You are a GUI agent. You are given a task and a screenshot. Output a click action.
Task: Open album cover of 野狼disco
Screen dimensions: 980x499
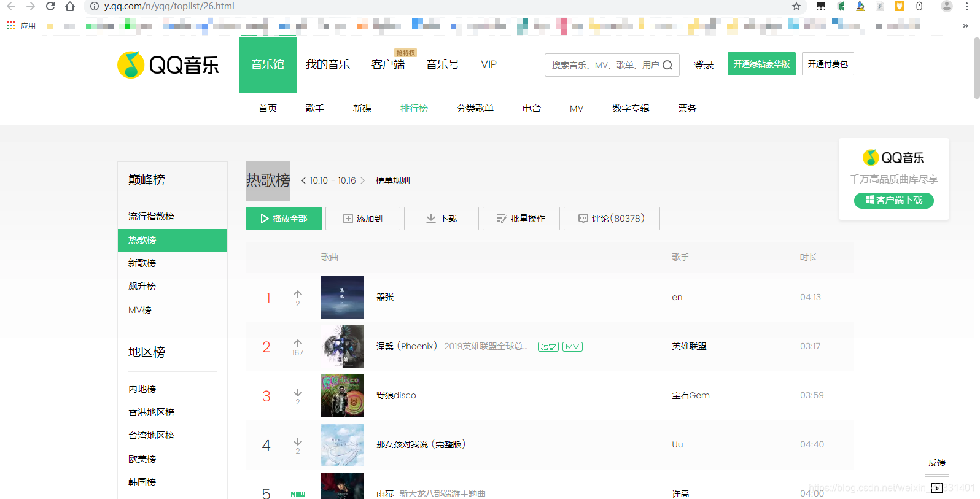[x=343, y=396]
